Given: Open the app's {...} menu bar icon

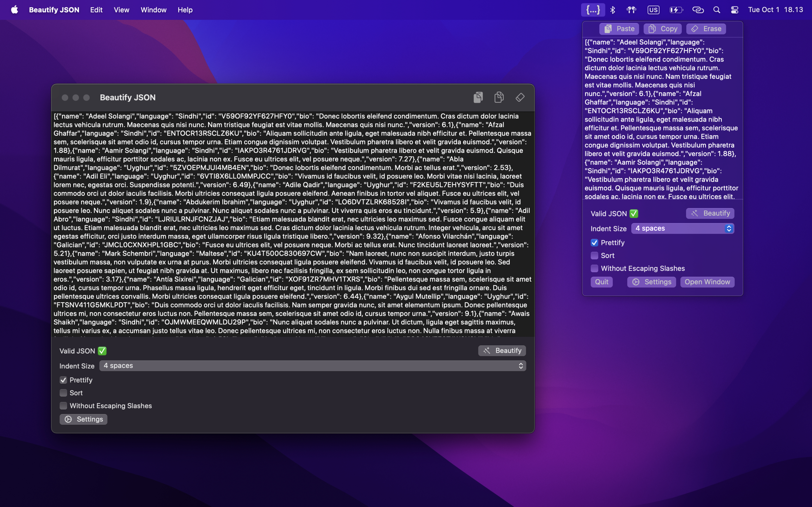Looking at the screenshot, I should [593, 10].
